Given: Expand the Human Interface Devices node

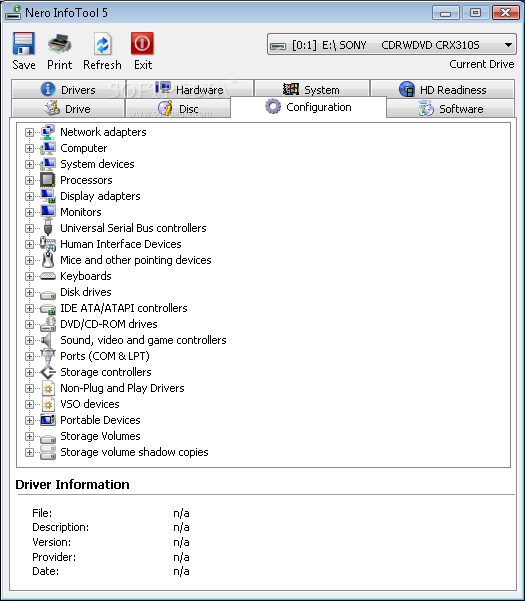Looking at the screenshot, I should point(29,244).
